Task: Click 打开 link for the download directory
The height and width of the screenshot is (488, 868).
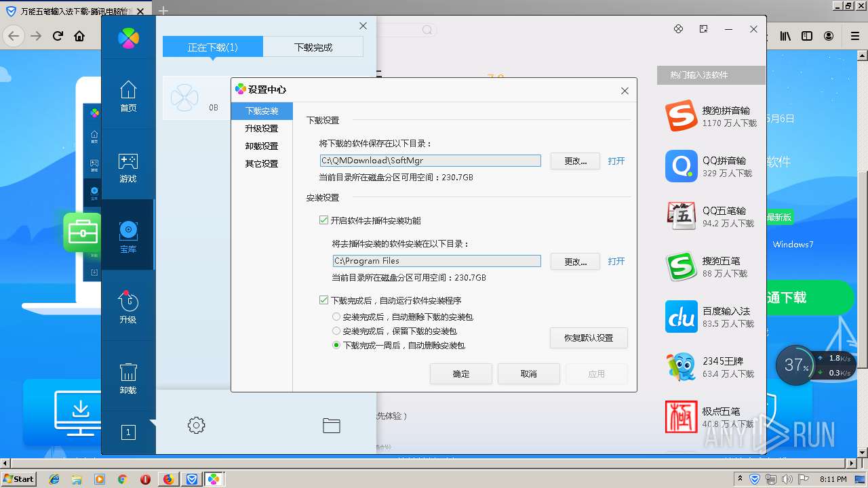Action: coord(616,161)
